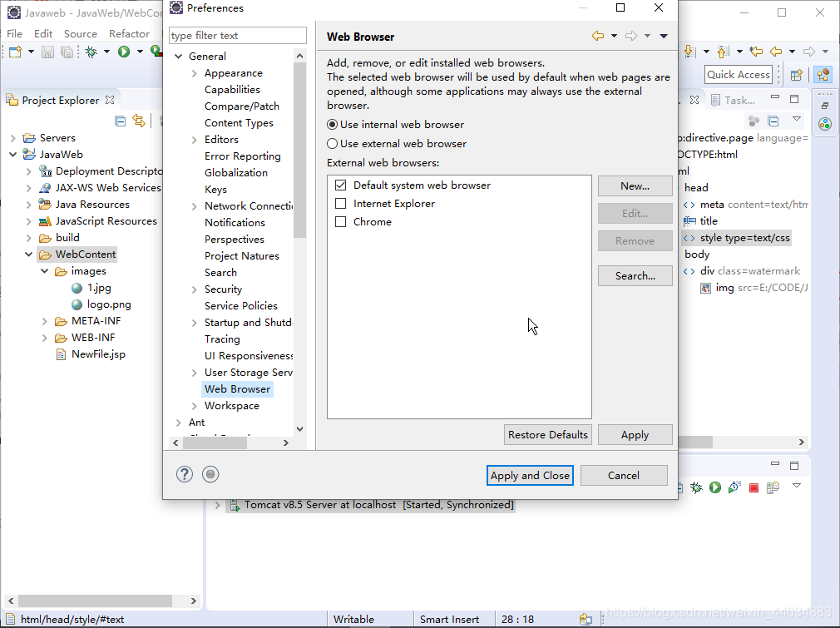Click the Debug server bug icon in Servers view
The width and height of the screenshot is (840, 628).
point(696,487)
